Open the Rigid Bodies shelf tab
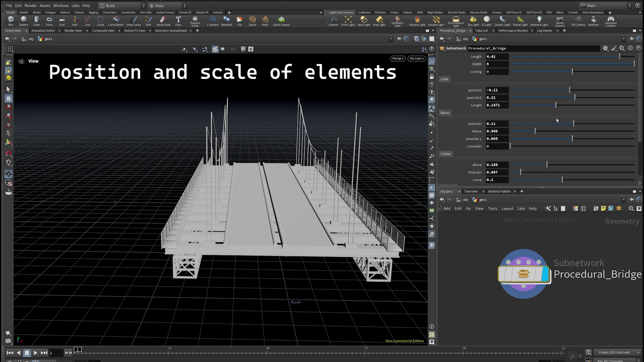The height and width of the screenshot is (362, 644). click(435, 12)
